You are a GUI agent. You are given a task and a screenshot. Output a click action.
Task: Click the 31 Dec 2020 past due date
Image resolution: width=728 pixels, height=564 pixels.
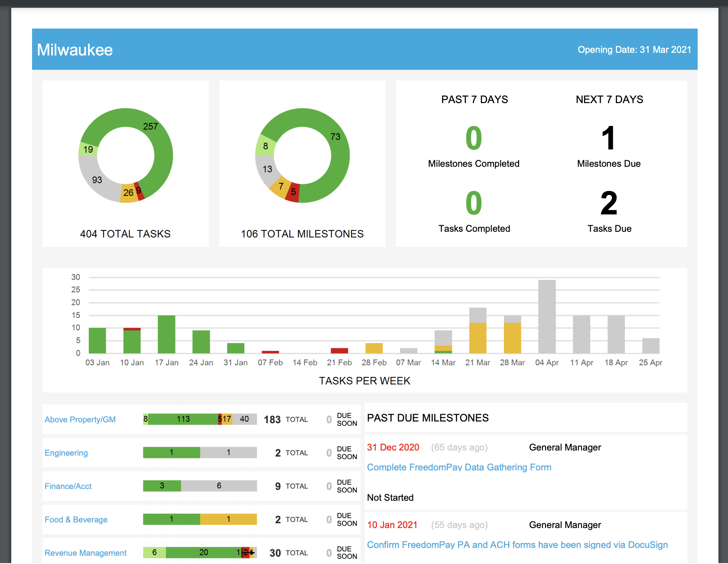pyautogui.click(x=393, y=447)
